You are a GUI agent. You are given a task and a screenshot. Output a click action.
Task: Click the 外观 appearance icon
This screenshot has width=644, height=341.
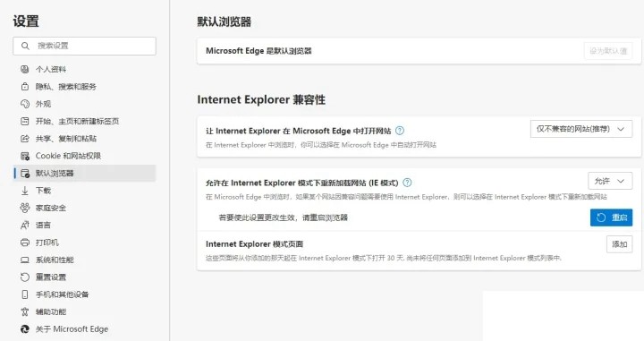coord(25,104)
